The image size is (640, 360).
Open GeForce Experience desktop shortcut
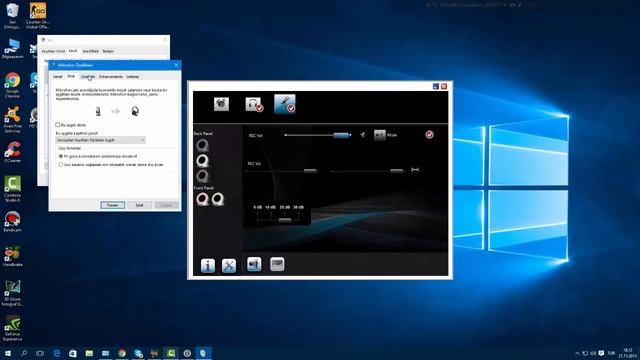coord(13,328)
